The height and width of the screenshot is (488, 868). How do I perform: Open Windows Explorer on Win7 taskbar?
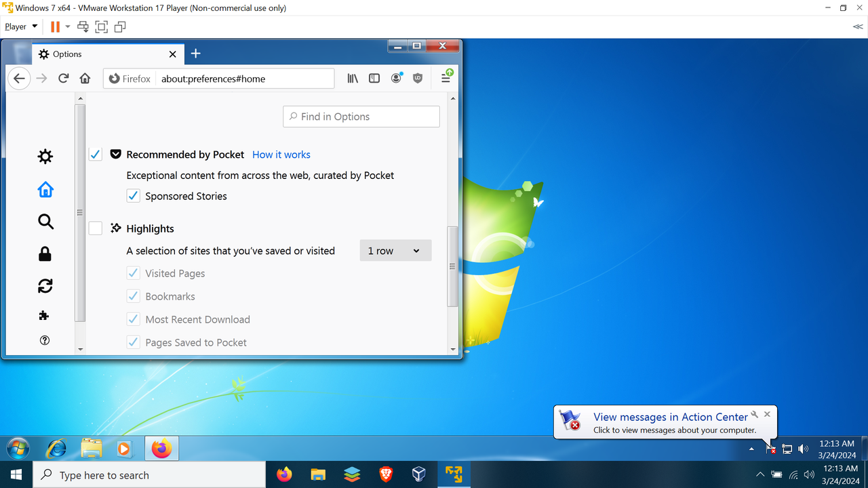pos(91,449)
